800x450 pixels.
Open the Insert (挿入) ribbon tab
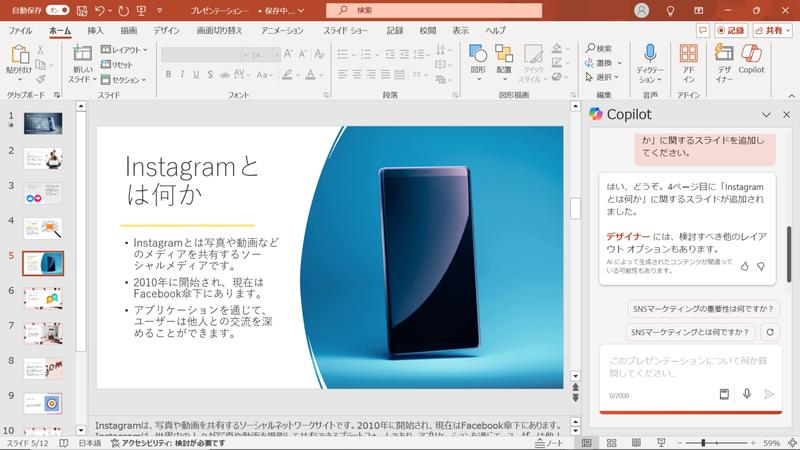tap(95, 31)
